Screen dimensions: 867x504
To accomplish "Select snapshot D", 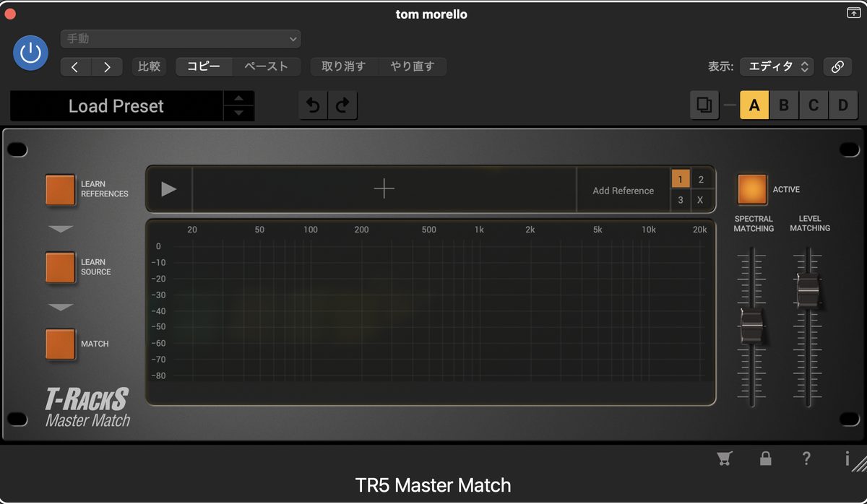I will (842, 105).
